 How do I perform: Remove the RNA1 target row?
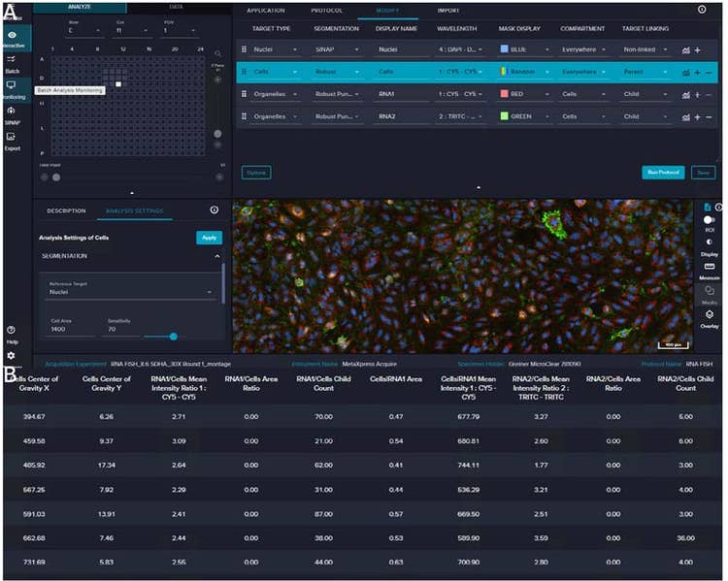click(x=709, y=95)
